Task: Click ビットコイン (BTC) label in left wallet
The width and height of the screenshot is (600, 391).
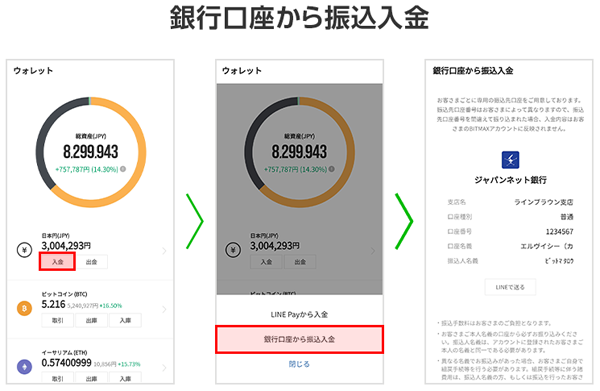Action: coord(64,294)
